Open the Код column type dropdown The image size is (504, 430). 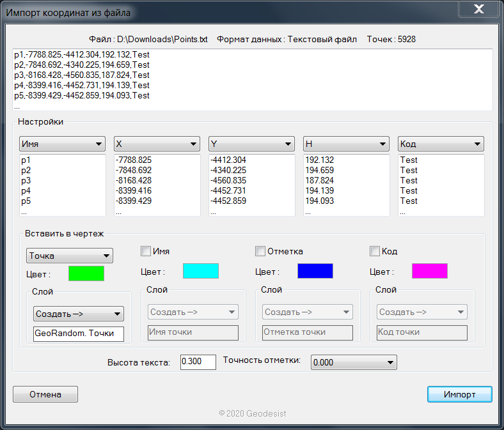441,144
